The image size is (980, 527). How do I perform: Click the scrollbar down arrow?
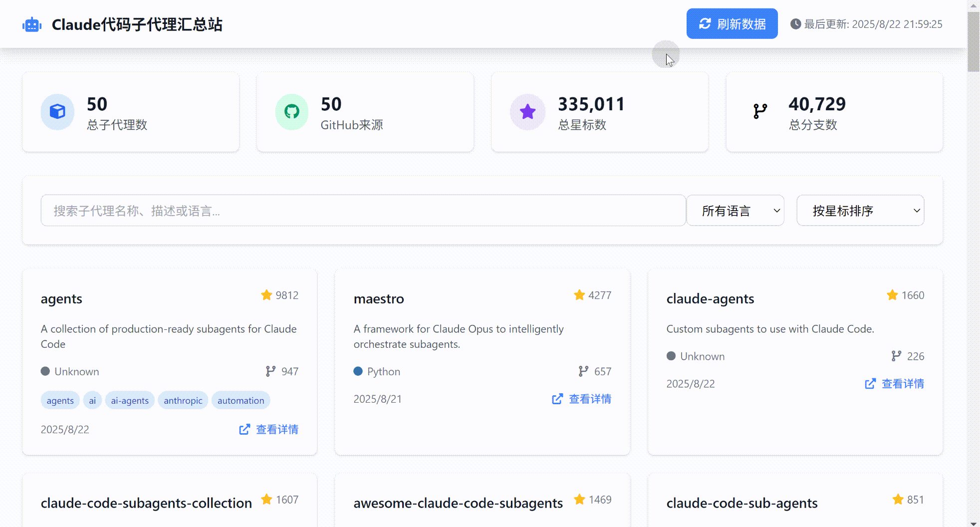tap(974, 523)
